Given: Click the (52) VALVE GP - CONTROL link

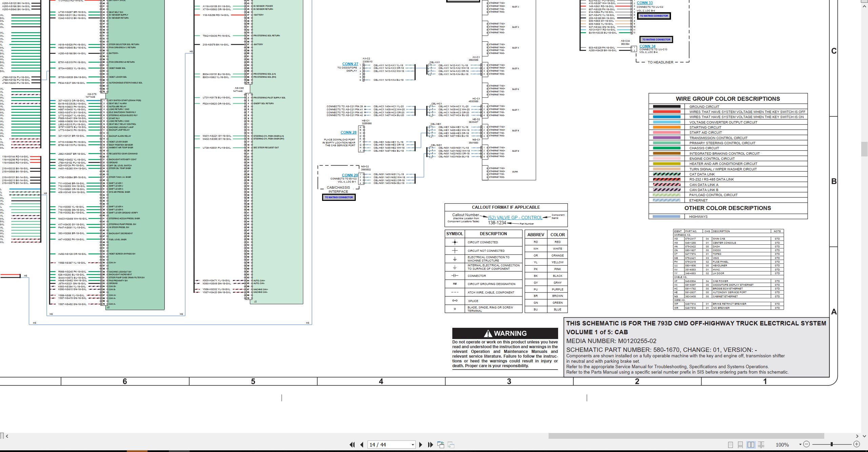Looking at the screenshot, I should (515, 218).
